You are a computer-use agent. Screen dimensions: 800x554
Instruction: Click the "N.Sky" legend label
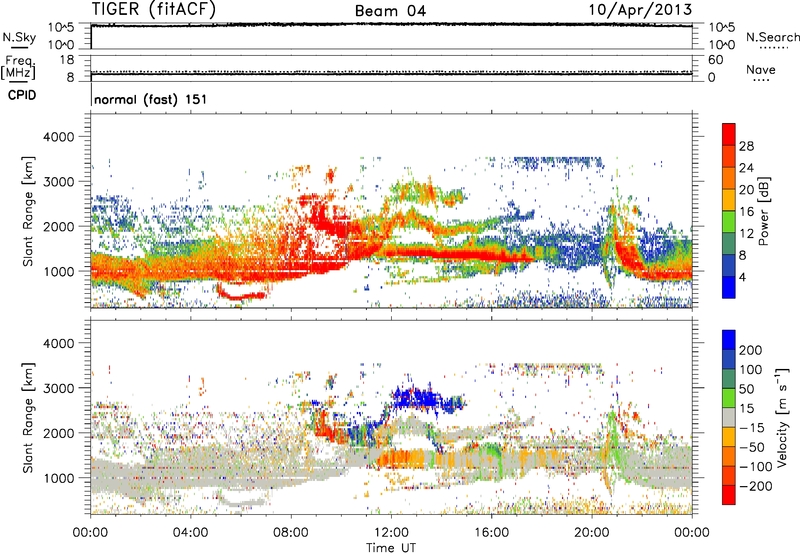19,37
